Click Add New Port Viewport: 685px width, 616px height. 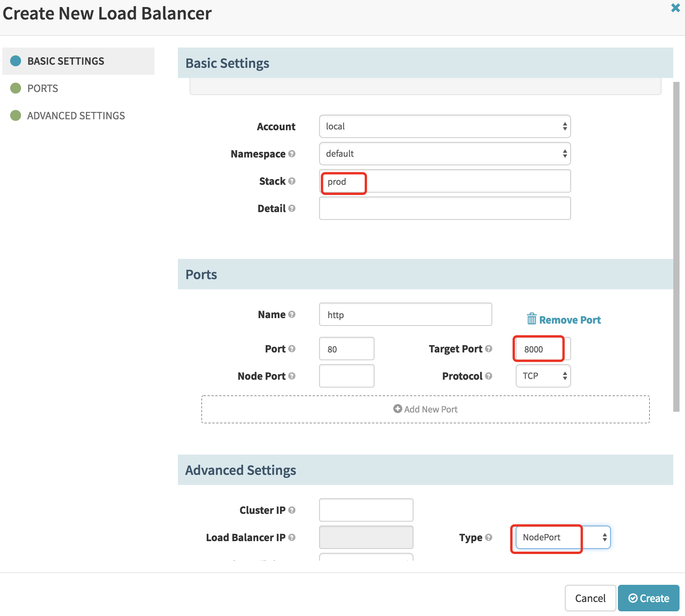pos(425,409)
